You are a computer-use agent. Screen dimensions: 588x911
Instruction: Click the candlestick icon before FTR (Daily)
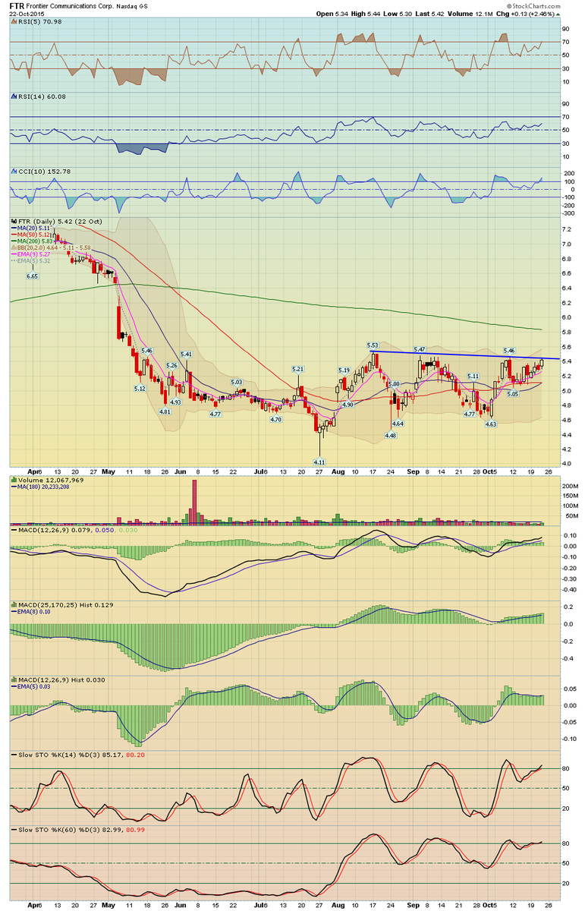(13, 221)
